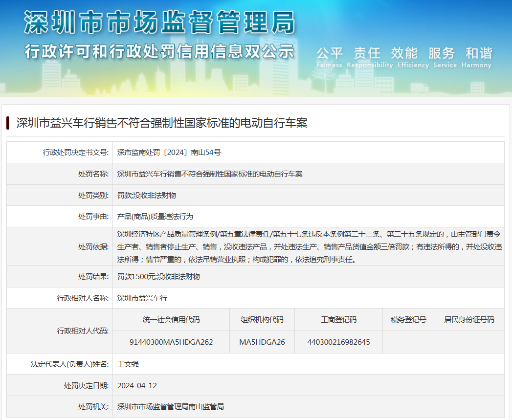
Task: Click business registration number 440300216982645
Action: [338, 342]
